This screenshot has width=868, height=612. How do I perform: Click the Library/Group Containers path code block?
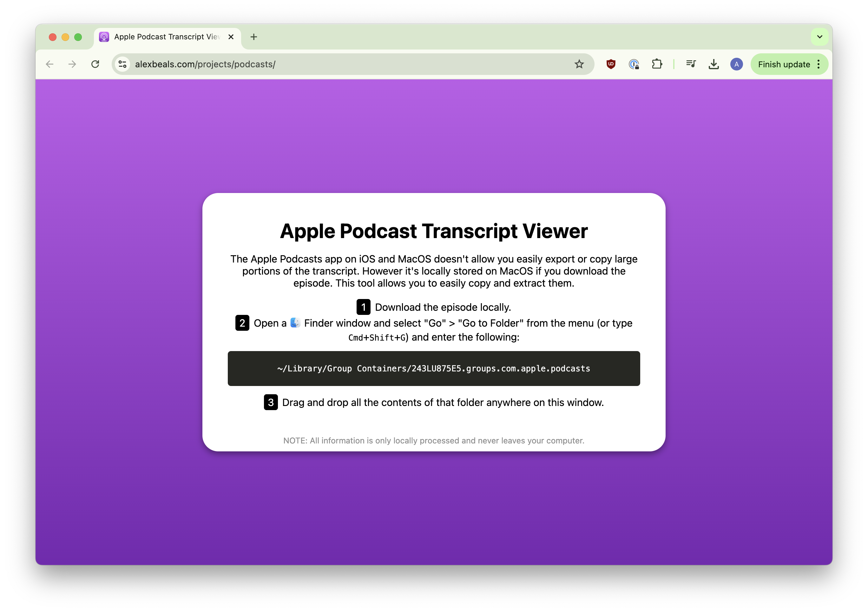pos(434,369)
